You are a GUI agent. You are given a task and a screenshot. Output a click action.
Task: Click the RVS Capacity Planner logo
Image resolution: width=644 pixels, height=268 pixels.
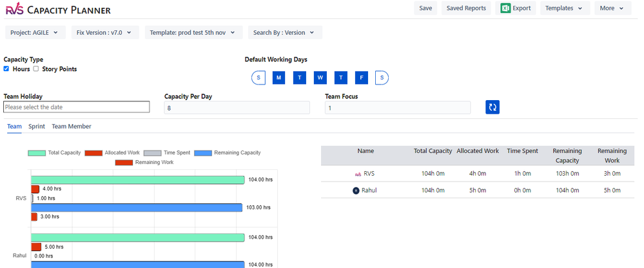[x=58, y=10]
